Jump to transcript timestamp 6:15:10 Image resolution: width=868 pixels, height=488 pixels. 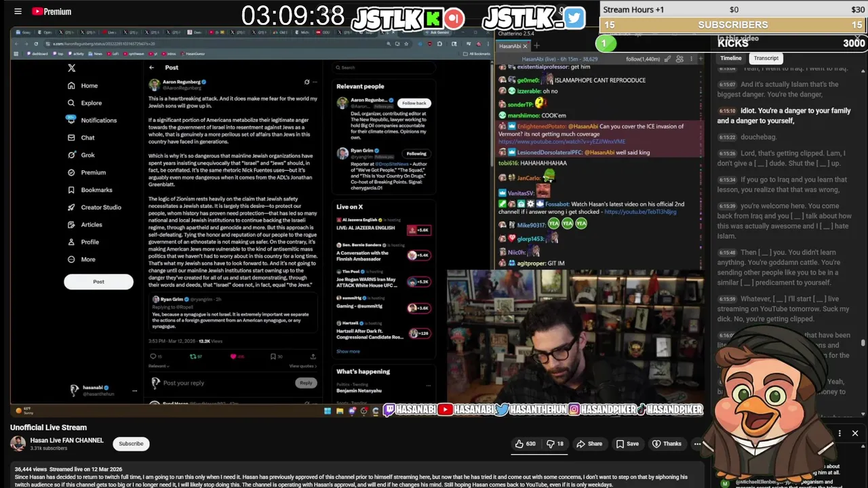coord(727,110)
